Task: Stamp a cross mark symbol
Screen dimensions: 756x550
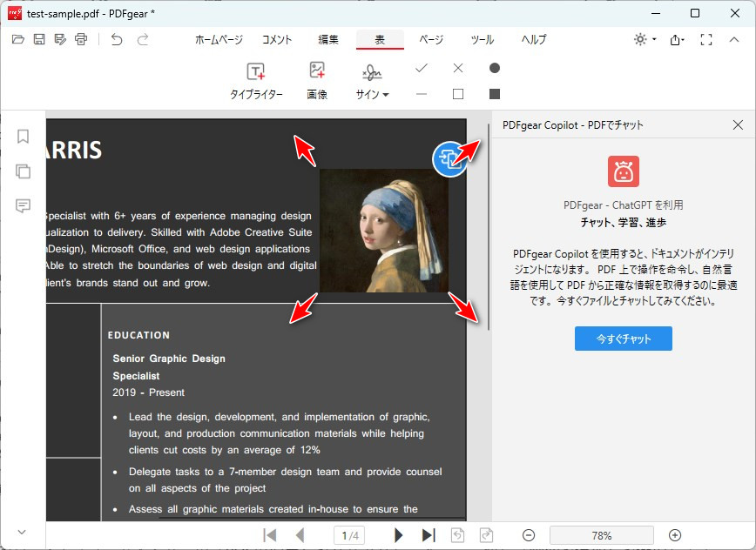Action: tap(457, 66)
